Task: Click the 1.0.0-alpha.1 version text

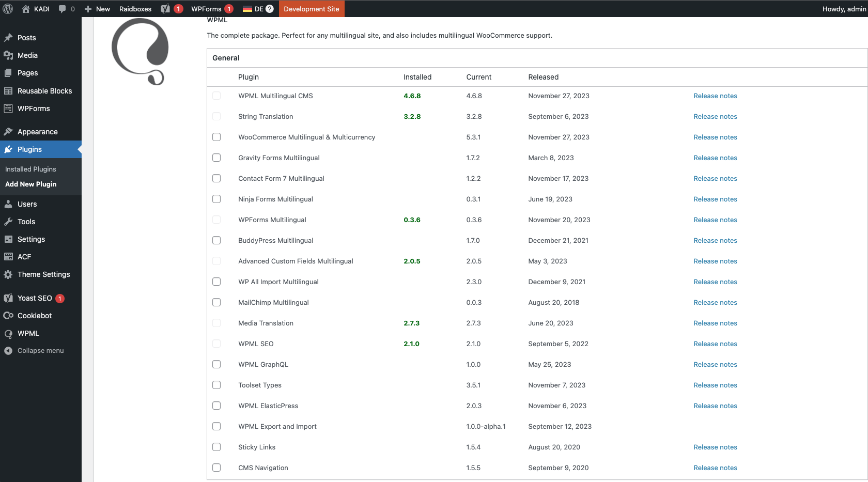Action: (x=486, y=426)
